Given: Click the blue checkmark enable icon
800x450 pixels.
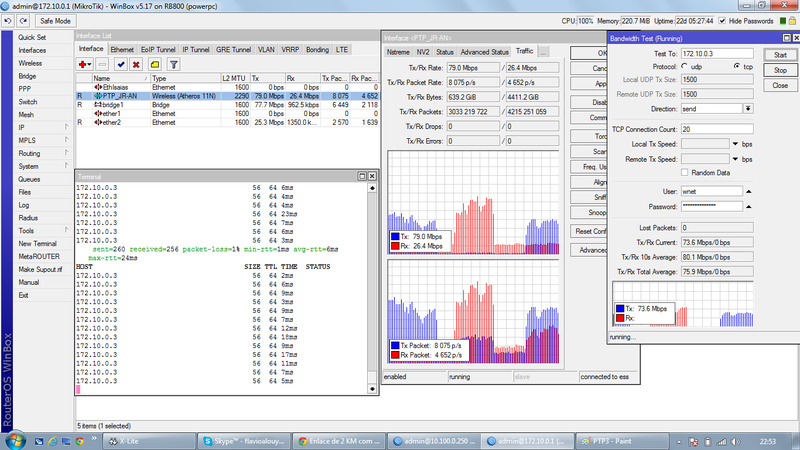Looking at the screenshot, I should 121,64.
